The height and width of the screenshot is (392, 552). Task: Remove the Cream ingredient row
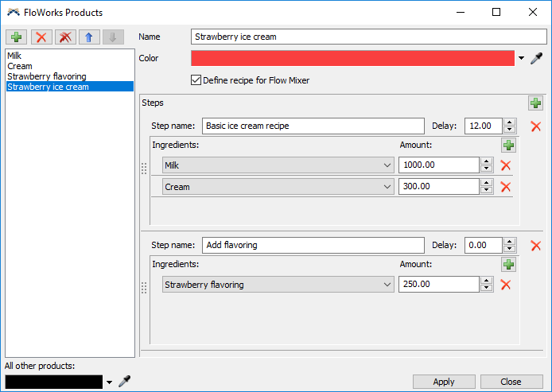(x=505, y=187)
